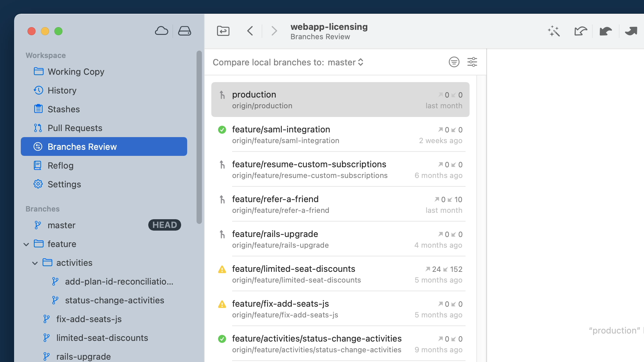Click the pull arrow toolbar icon
The height and width of the screenshot is (362, 644).
605,31
